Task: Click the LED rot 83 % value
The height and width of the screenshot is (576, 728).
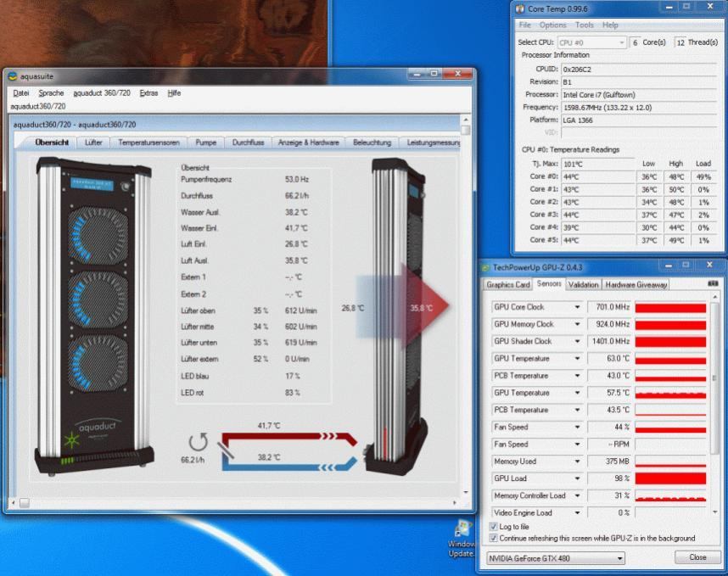Action: [x=293, y=393]
